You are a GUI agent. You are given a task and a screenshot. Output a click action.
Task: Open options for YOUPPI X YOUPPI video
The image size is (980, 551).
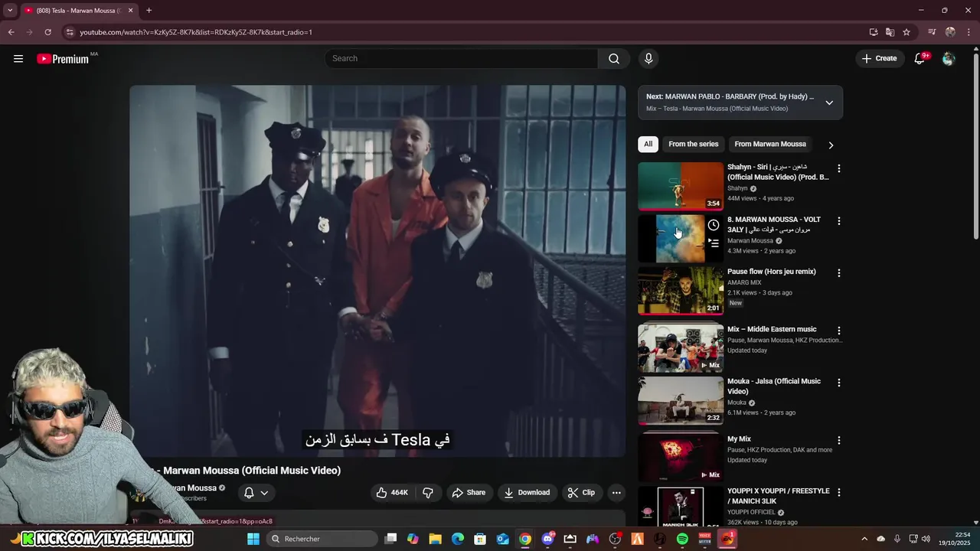tap(838, 493)
